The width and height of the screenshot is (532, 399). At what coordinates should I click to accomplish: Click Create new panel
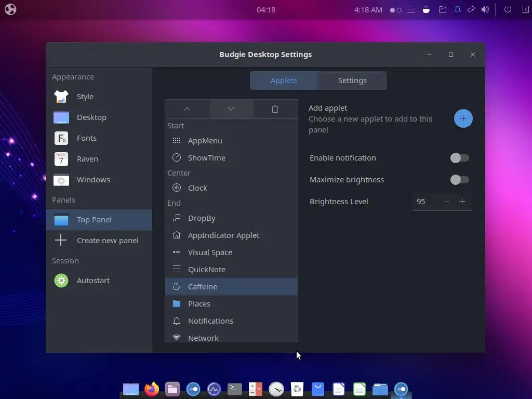(x=99, y=240)
